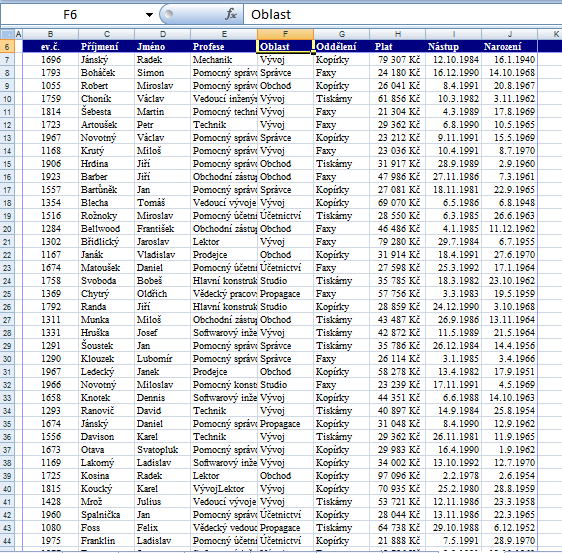The height and width of the screenshot is (553, 562).
Task: Select row 44 header
Action: coord(7,541)
